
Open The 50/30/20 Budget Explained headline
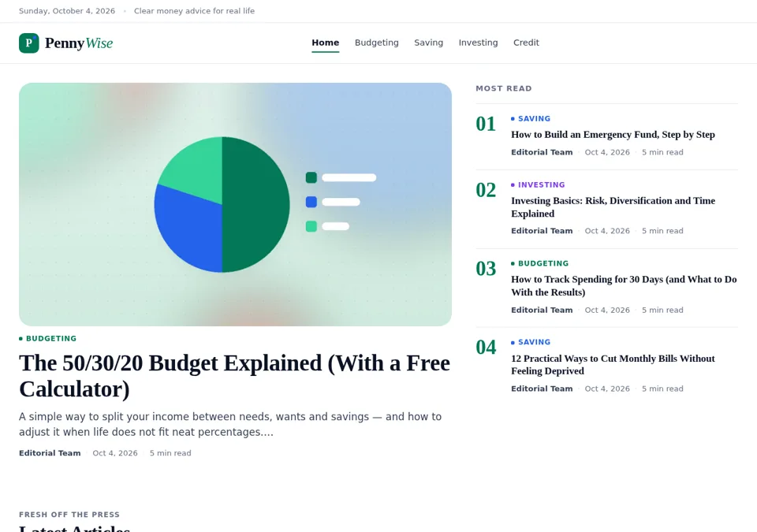click(x=235, y=376)
